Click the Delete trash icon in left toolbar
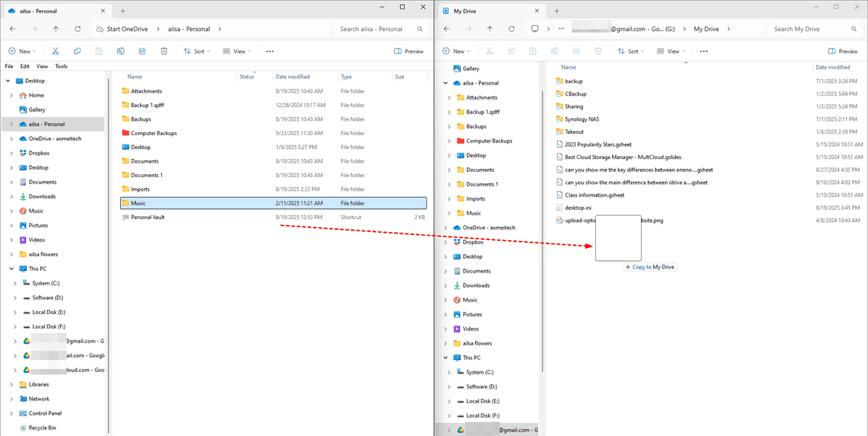The image size is (868, 436). (x=164, y=51)
